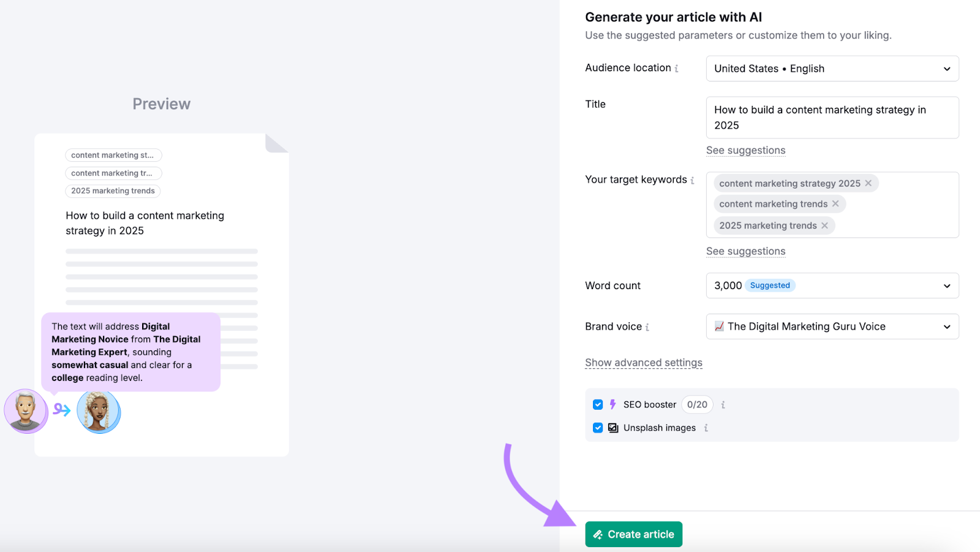
Task: Click See suggestions under the Title field
Action: tap(745, 150)
